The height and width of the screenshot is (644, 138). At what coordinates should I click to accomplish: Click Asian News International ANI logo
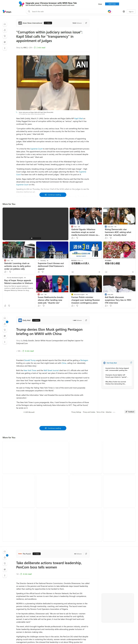coord(20,23)
